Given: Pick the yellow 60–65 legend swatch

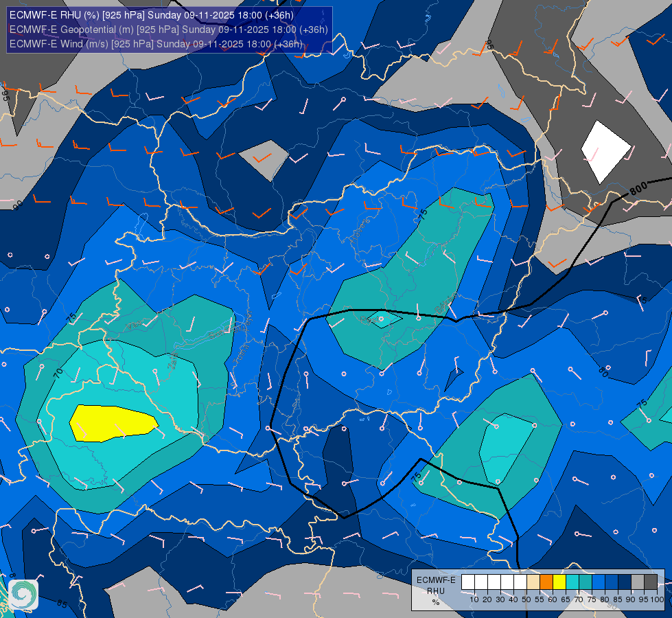Looking at the screenshot, I should point(559,582).
